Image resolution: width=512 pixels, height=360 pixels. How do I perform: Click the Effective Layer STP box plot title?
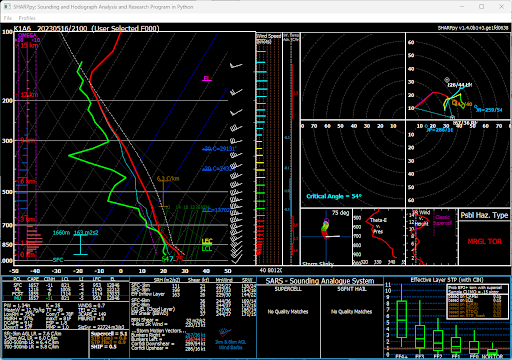point(447,280)
